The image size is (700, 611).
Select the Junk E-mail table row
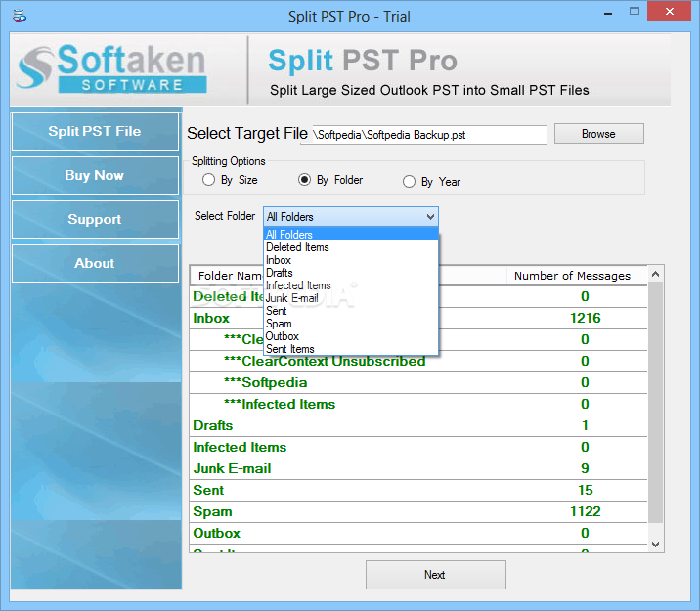[x=418, y=468]
